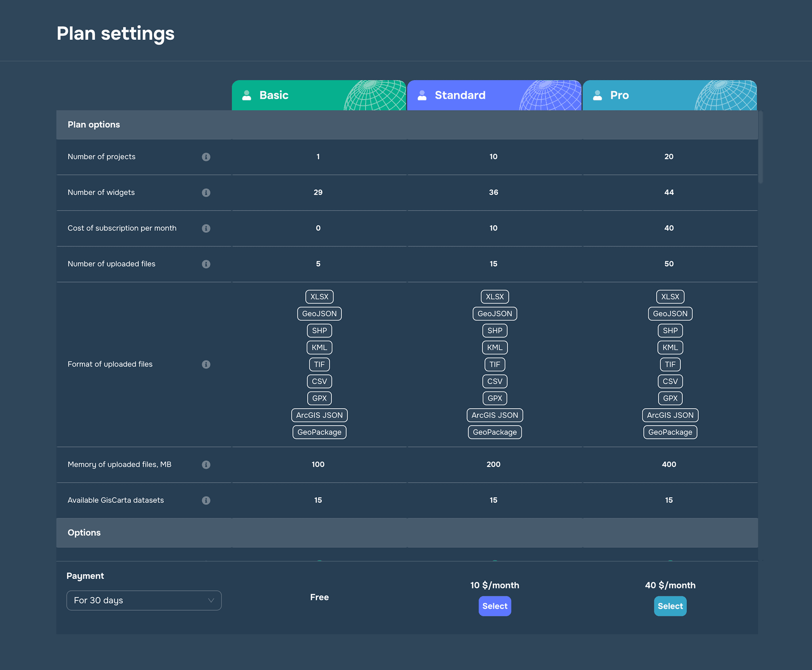Open info for Available GisCarta datasets

click(x=206, y=500)
